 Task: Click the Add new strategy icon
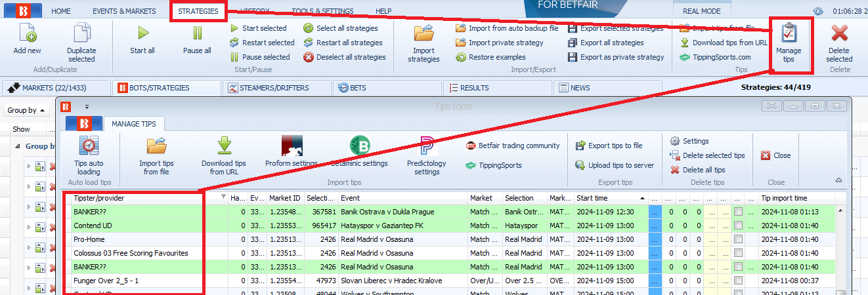(27, 33)
